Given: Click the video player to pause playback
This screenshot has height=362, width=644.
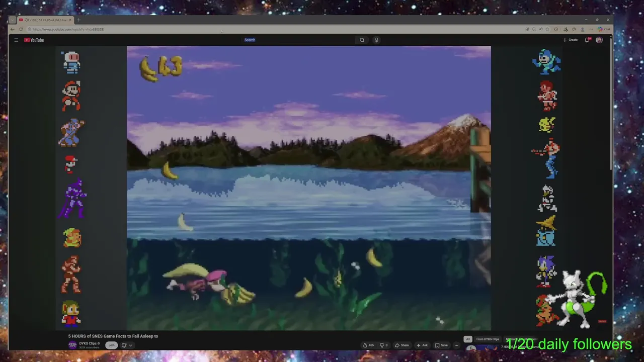Looking at the screenshot, I should 308,188.
